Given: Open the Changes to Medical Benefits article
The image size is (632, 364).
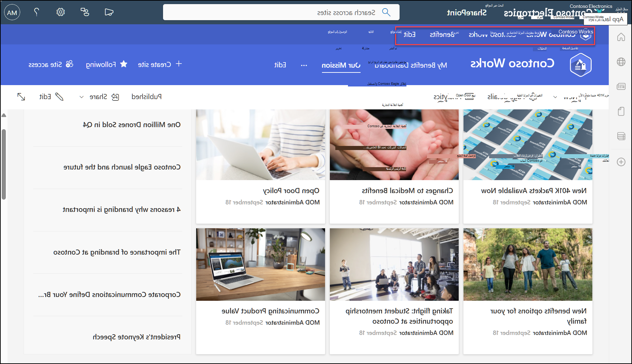Looking at the screenshot, I should tap(407, 191).
